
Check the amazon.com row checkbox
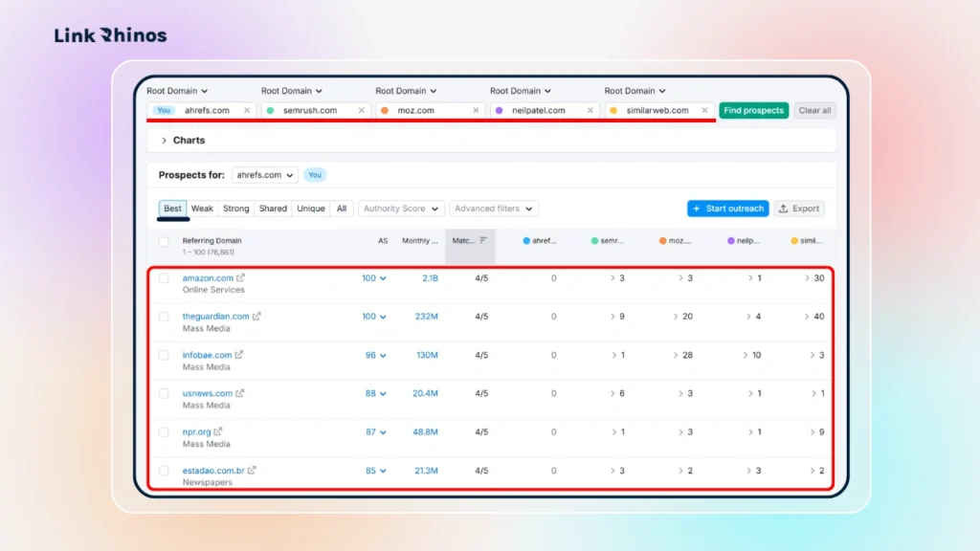pyautogui.click(x=164, y=278)
